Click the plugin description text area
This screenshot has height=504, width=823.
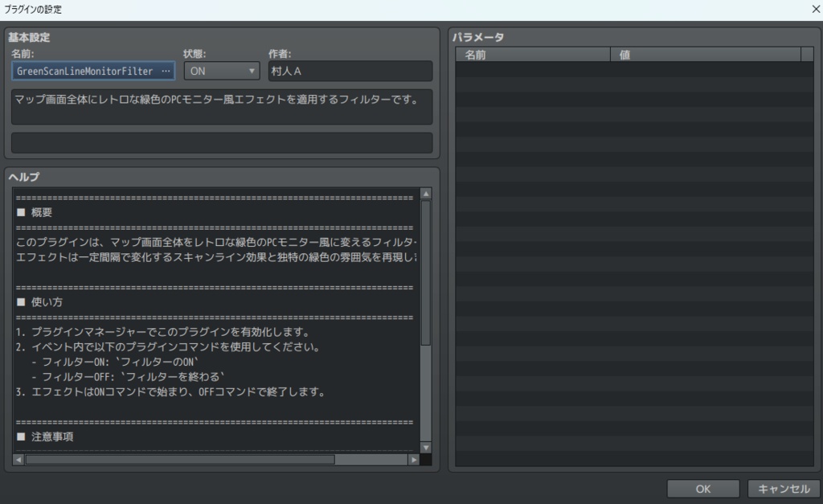pos(221,109)
